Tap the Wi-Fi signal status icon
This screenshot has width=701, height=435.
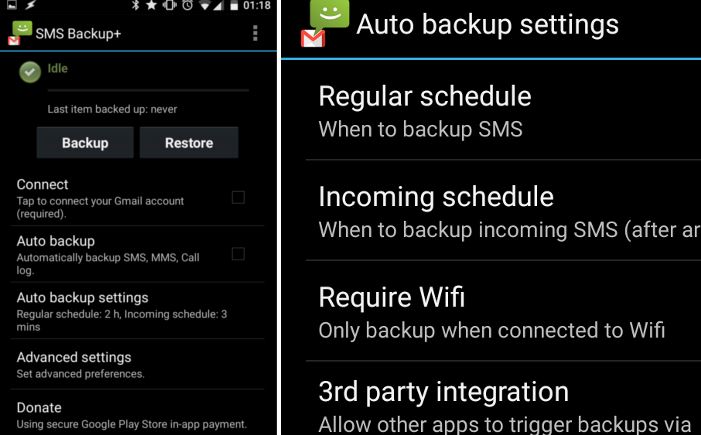(x=205, y=5)
